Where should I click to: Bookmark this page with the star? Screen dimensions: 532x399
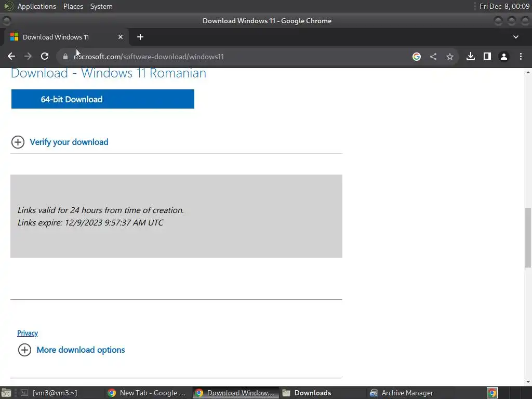pyautogui.click(x=450, y=57)
